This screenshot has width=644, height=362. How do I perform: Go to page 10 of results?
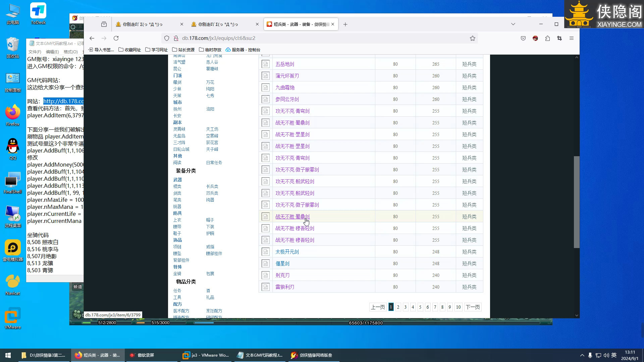coord(458,307)
